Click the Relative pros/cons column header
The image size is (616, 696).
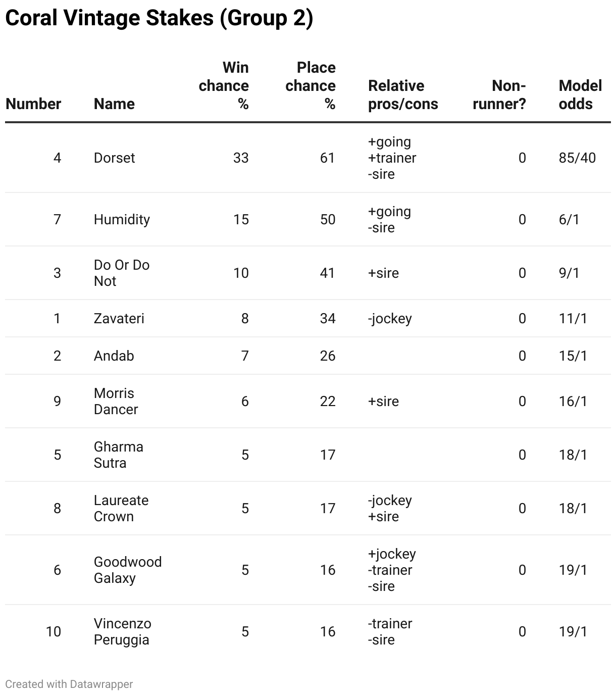pyautogui.click(x=403, y=95)
